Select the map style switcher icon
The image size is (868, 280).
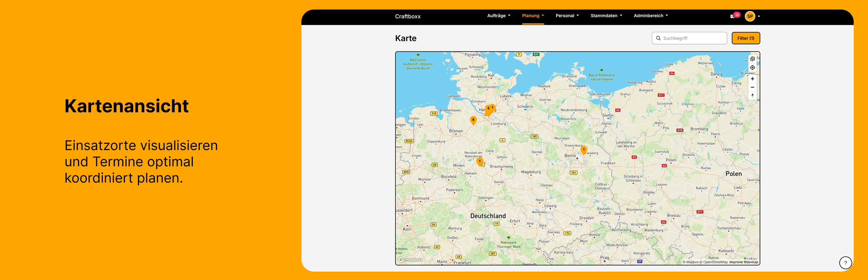coord(753,59)
